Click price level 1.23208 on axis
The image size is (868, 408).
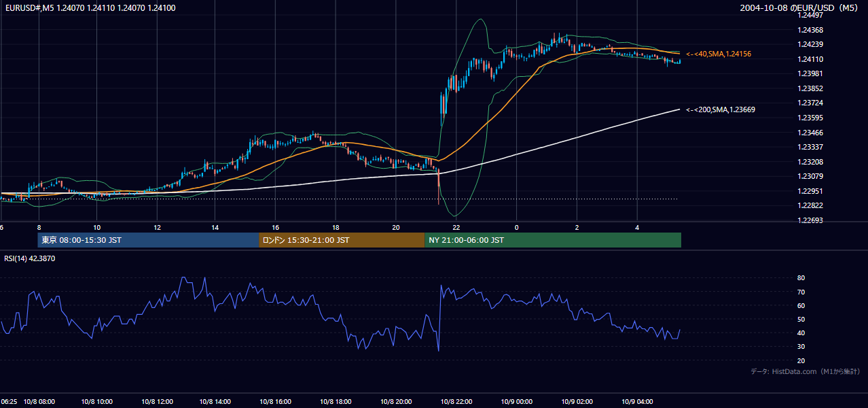pos(809,162)
